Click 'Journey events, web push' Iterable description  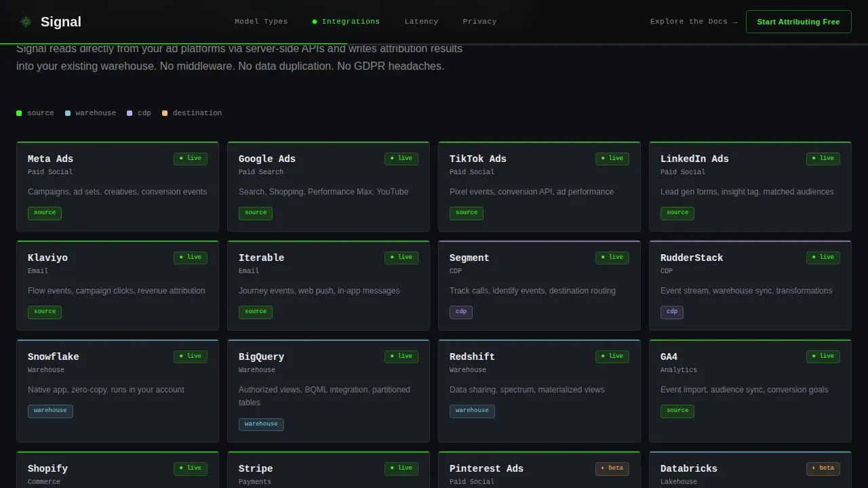[x=319, y=291]
